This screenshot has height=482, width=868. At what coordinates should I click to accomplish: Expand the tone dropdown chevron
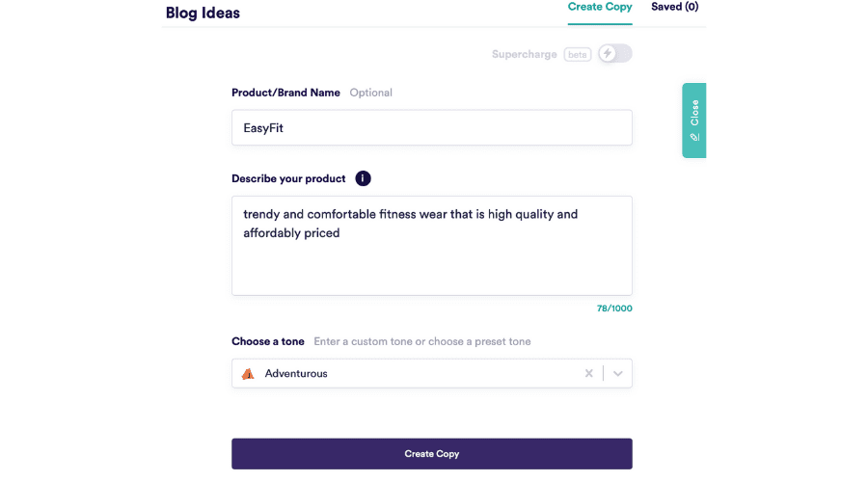coord(618,373)
